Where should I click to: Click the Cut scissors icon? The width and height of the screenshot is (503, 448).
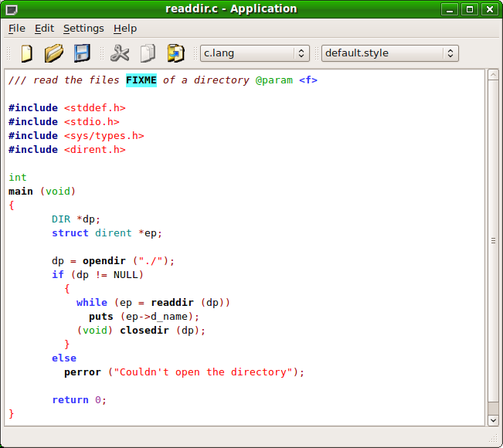pyautogui.click(x=120, y=53)
